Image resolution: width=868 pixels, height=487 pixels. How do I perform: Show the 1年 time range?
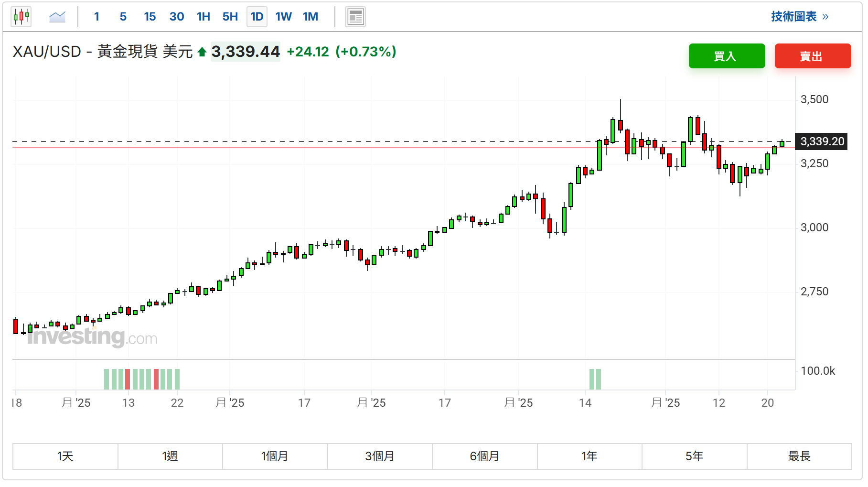[x=589, y=456]
